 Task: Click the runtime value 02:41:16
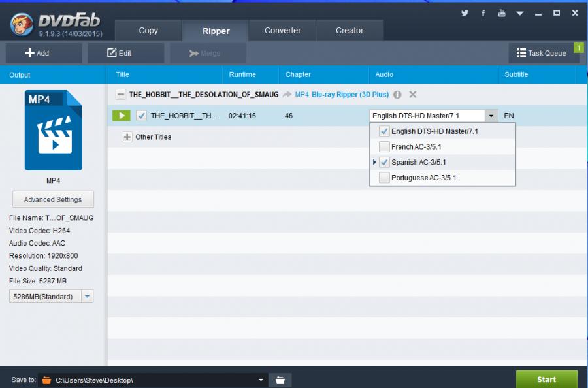point(242,116)
